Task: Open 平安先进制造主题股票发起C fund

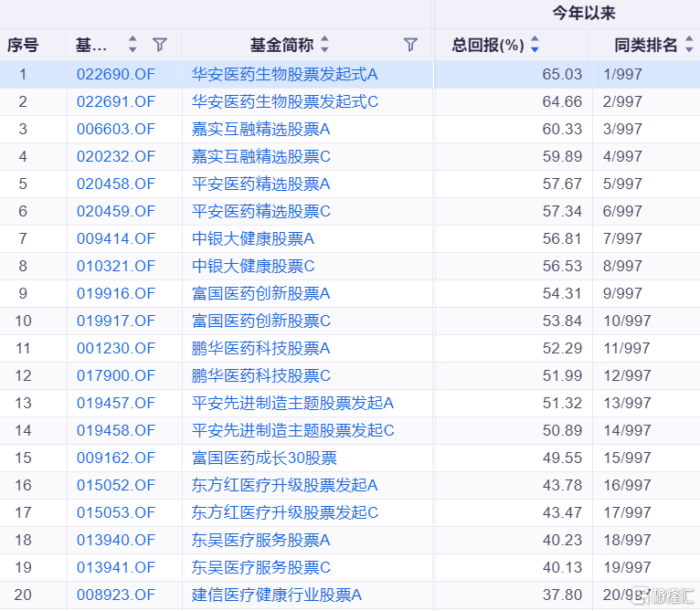Action: point(292,430)
